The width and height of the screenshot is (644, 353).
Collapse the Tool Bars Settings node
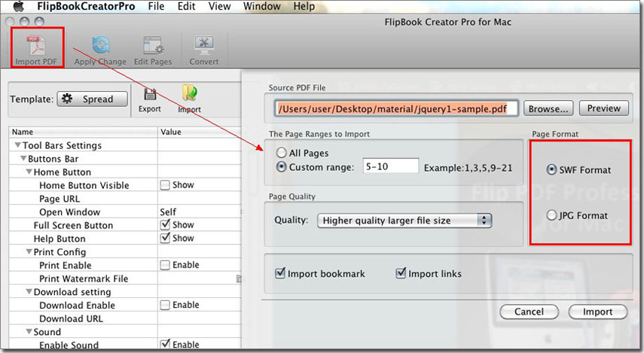17,145
